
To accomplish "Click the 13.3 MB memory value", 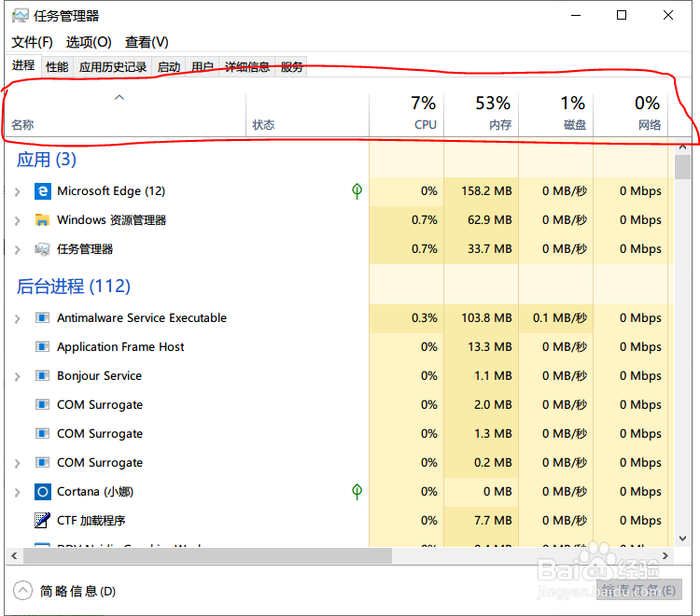I will [489, 347].
